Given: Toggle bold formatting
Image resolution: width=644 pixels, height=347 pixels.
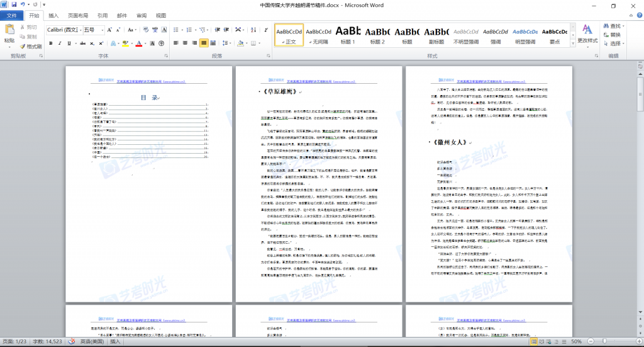Looking at the screenshot, I should coord(51,43).
